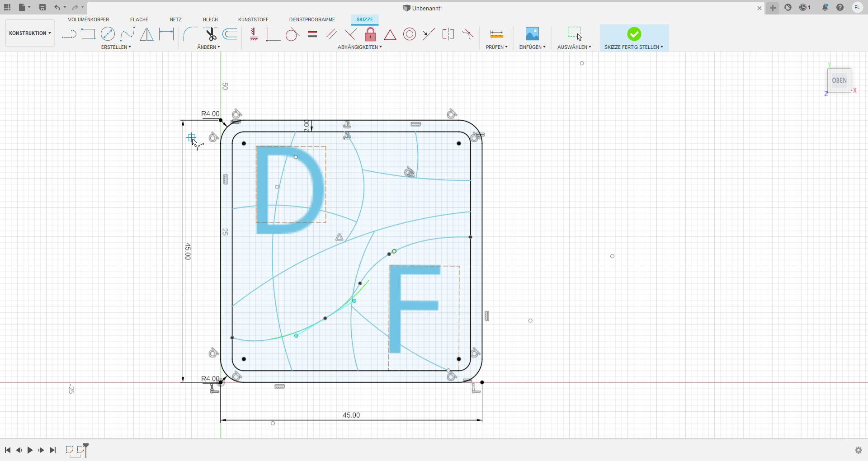The width and height of the screenshot is (868, 461).
Task: Pick the Trim scissors tool
Action: click(211, 34)
